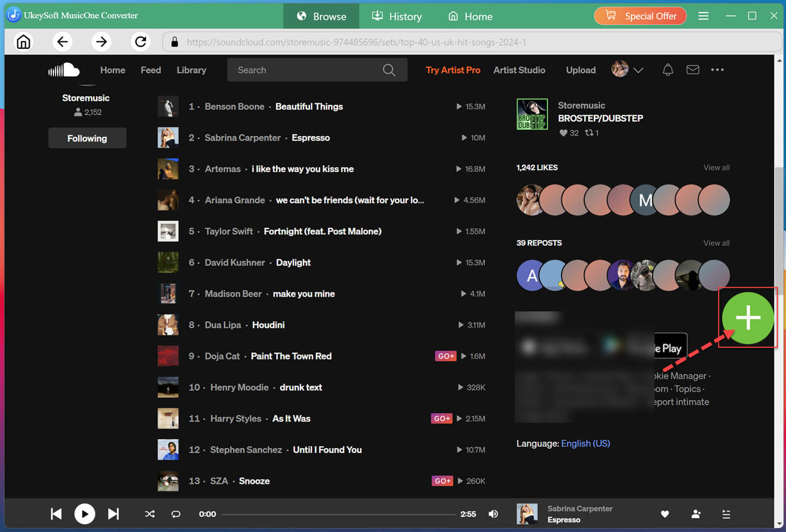The height and width of the screenshot is (532, 786).
Task: Open SoundCloud Home menu item
Action: point(113,70)
